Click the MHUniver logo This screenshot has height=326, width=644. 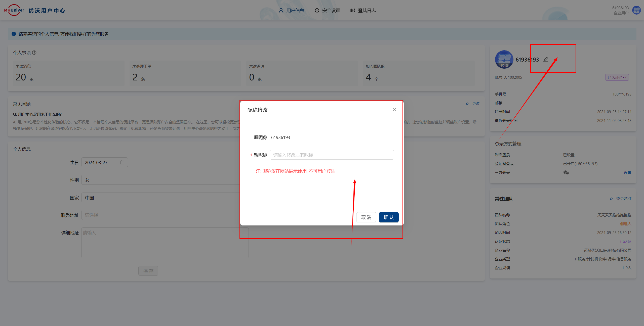pos(14,10)
